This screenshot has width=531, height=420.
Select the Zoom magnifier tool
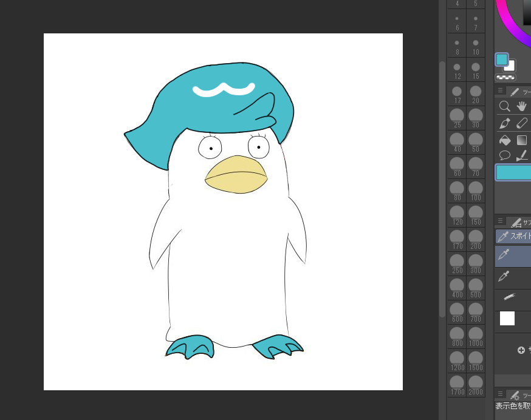click(505, 106)
